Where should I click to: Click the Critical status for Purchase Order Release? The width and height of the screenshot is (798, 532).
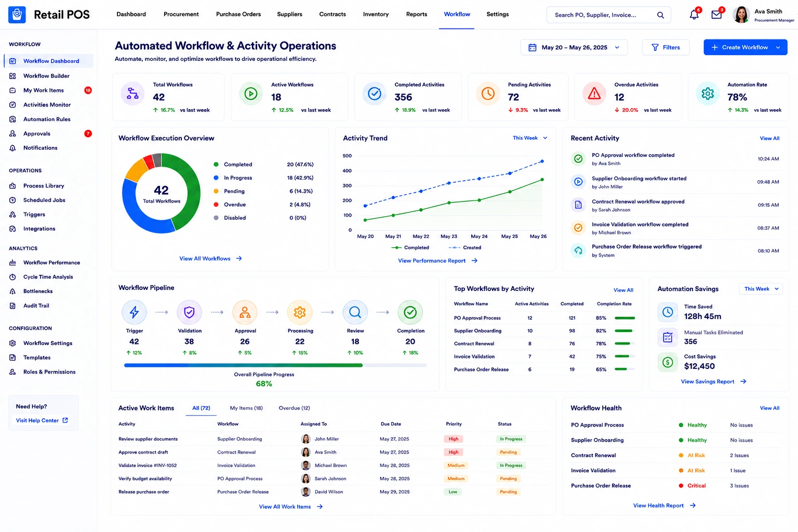pyautogui.click(x=692, y=486)
